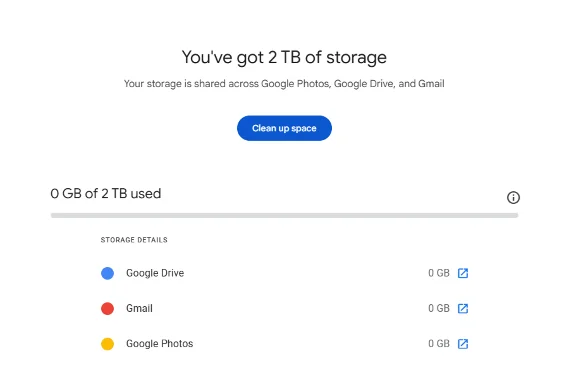Image resolution: width=576 pixels, height=392 pixels.
Task: Click the gray storage usage bar
Action: tap(284, 215)
